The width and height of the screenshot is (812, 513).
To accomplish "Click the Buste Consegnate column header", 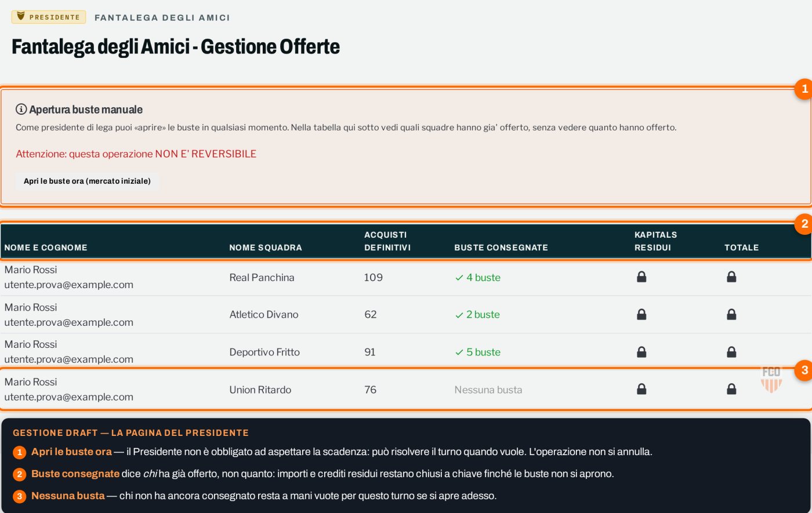I will pyautogui.click(x=501, y=248).
